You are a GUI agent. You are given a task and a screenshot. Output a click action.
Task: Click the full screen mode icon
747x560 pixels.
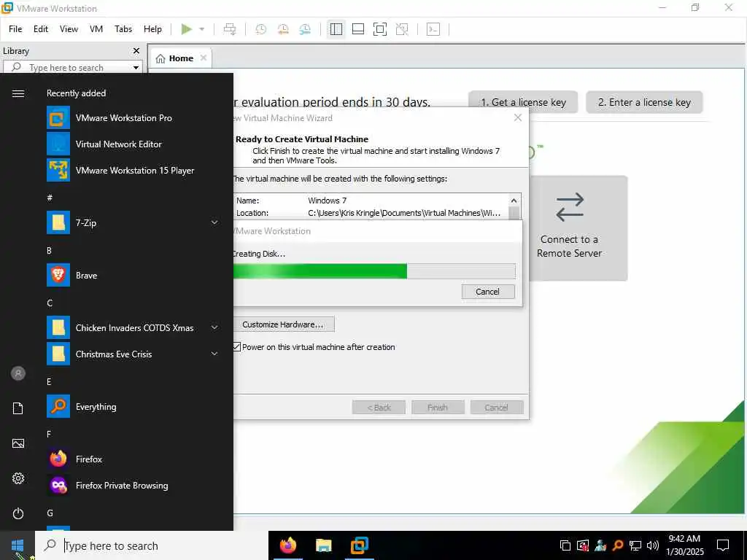379,29
